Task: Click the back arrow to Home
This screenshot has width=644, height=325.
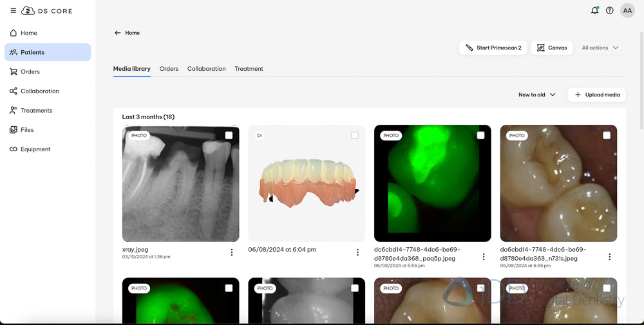Action: [118, 33]
